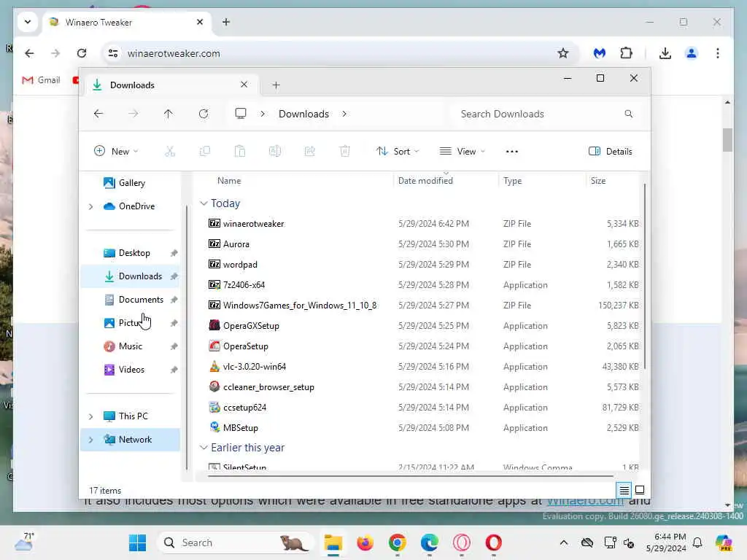
Task: Expand OneDrive in navigation pane
Action: (x=90, y=206)
